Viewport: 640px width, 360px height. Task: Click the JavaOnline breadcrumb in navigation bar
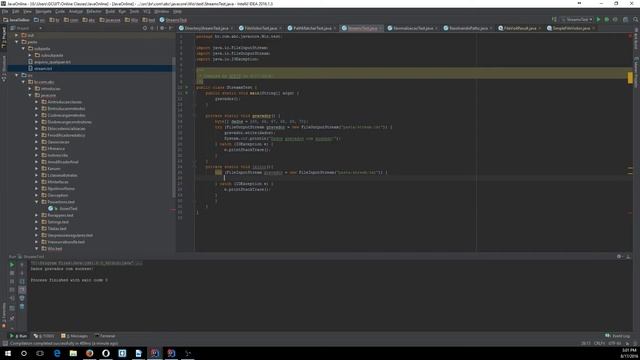click(x=16, y=20)
